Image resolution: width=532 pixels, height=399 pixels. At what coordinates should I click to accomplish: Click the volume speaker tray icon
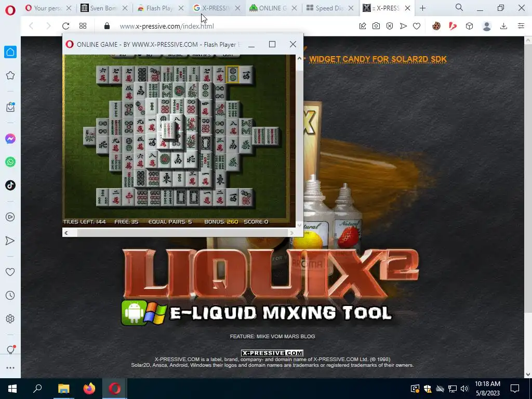pyautogui.click(x=464, y=389)
